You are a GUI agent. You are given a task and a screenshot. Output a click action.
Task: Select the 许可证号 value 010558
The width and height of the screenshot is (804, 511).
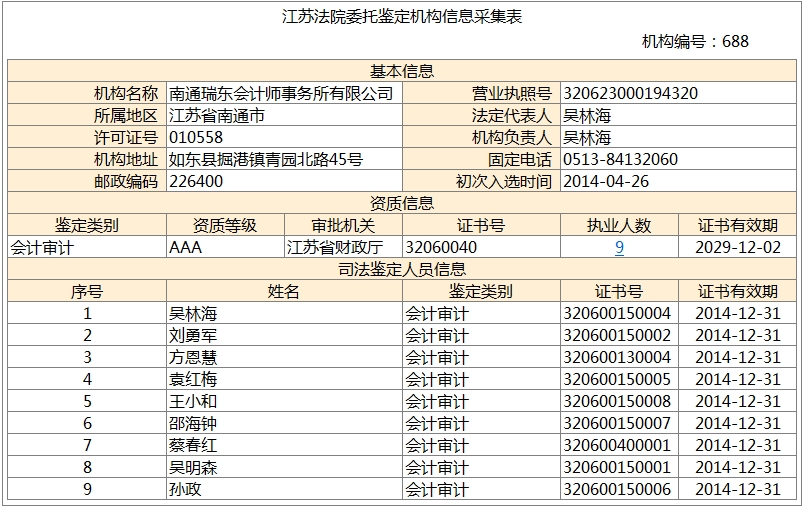click(196, 138)
